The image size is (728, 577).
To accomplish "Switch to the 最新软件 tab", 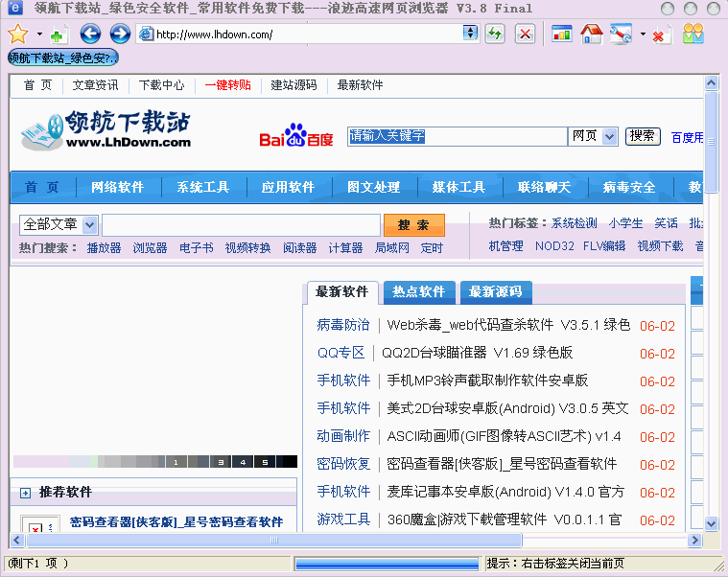I will (342, 292).
